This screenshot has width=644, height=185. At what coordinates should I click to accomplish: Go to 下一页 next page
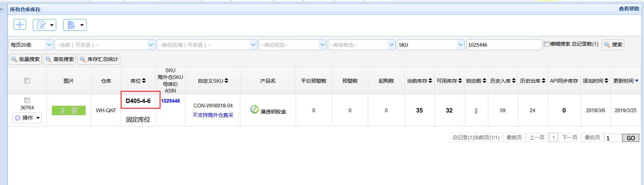point(570,137)
